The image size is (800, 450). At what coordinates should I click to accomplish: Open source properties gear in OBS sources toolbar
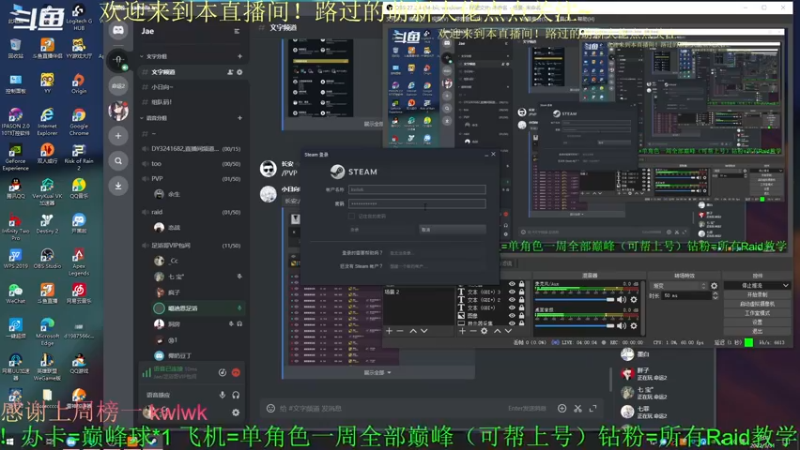click(484, 331)
